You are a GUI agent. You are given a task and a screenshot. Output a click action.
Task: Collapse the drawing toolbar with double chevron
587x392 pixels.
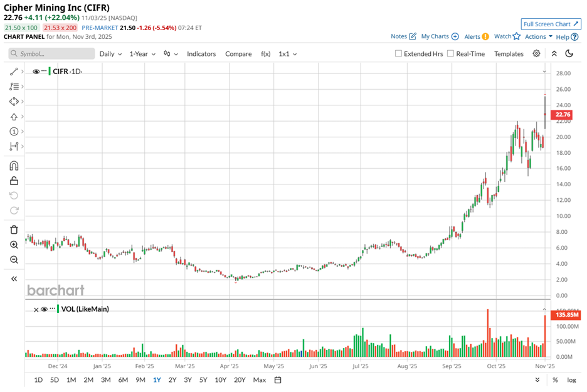click(14, 278)
